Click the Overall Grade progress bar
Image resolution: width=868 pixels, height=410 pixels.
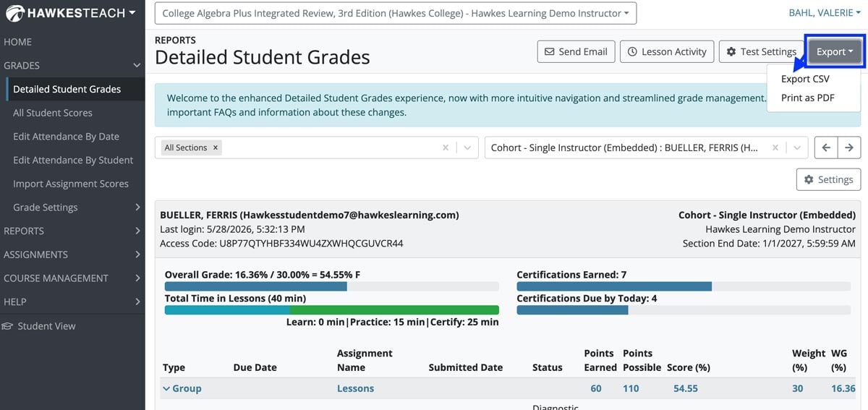click(x=331, y=286)
